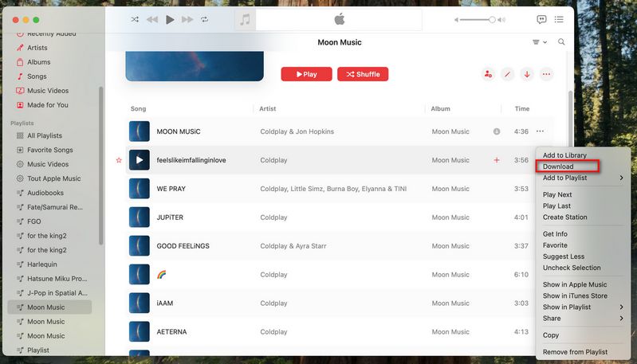637x364 pixels.
Task: Choose Favorite in context menu
Action: pos(555,245)
